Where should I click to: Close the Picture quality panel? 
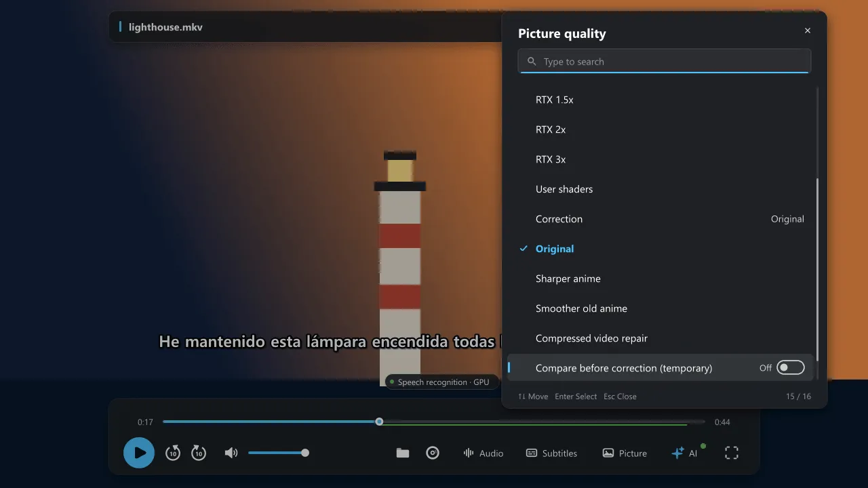[808, 30]
